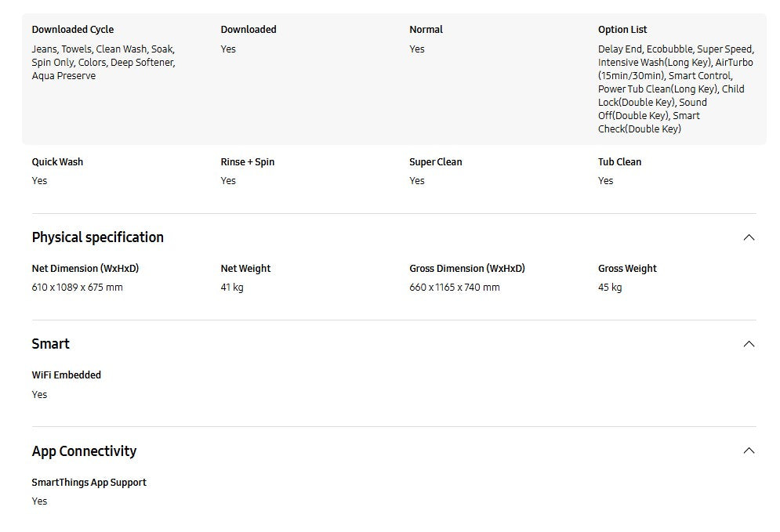The width and height of the screenshot is (780, 532).
Task: Click the WiFi Embedded label
Action: coord(67,375)
